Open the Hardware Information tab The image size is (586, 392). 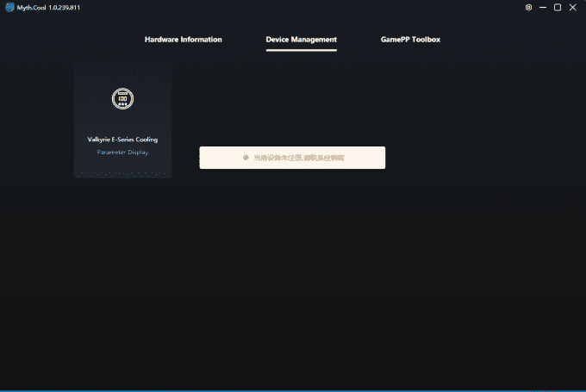click(x=183, y=40)
